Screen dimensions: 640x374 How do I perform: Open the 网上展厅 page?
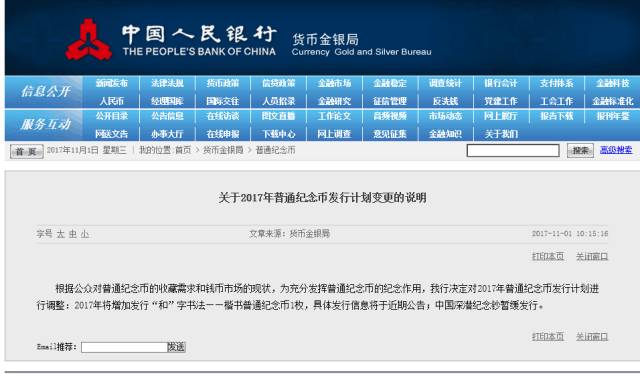point(501,116)
